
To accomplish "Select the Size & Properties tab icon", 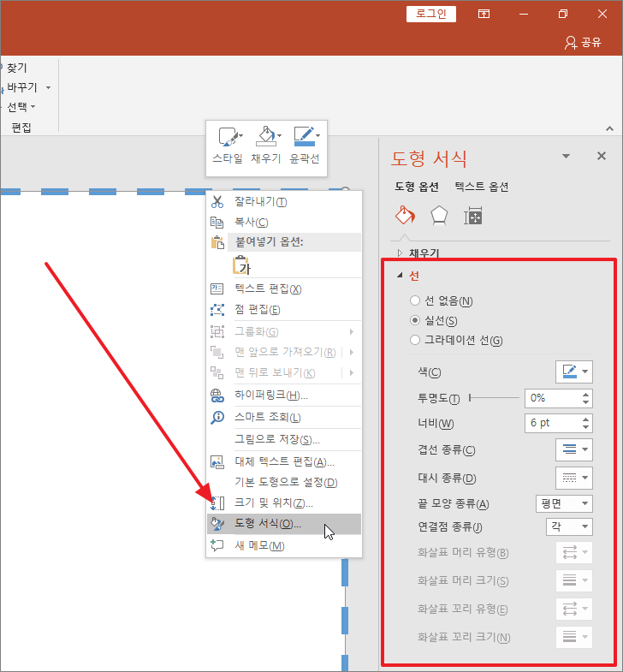I will click(473, 216).
